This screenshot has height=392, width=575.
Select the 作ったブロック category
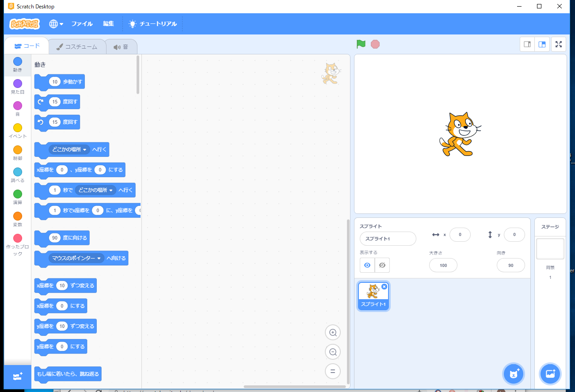(x=18, y=245)
